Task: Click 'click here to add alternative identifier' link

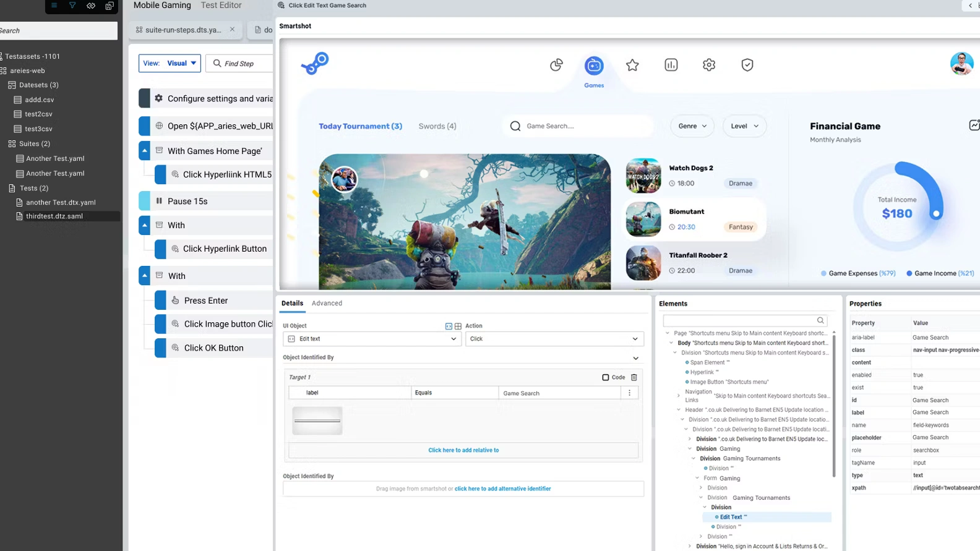Action: (x=502, y=489)
